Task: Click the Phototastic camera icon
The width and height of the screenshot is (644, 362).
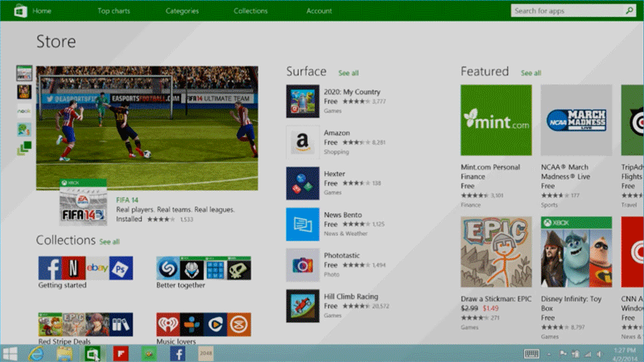Action: click(302, 265)
